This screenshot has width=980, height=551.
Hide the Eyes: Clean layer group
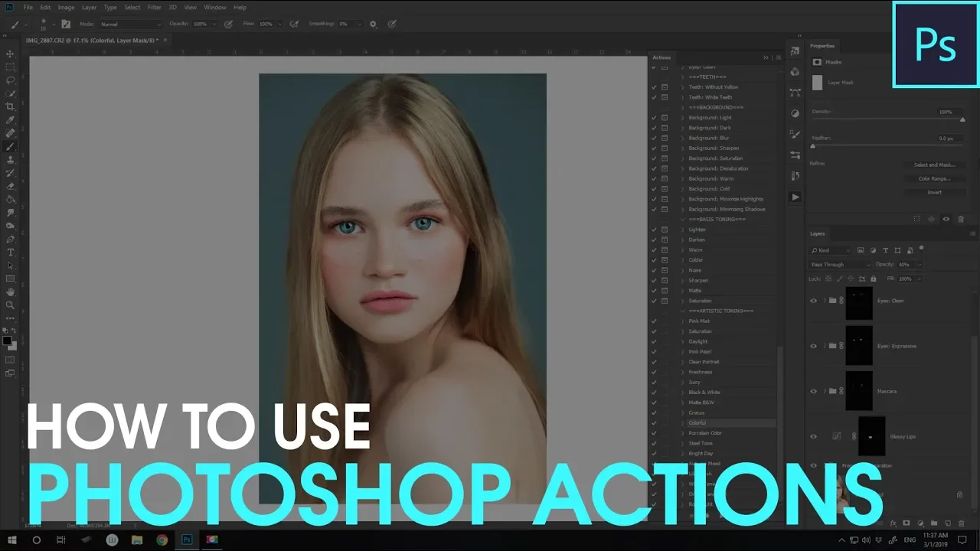coord(813,301)
